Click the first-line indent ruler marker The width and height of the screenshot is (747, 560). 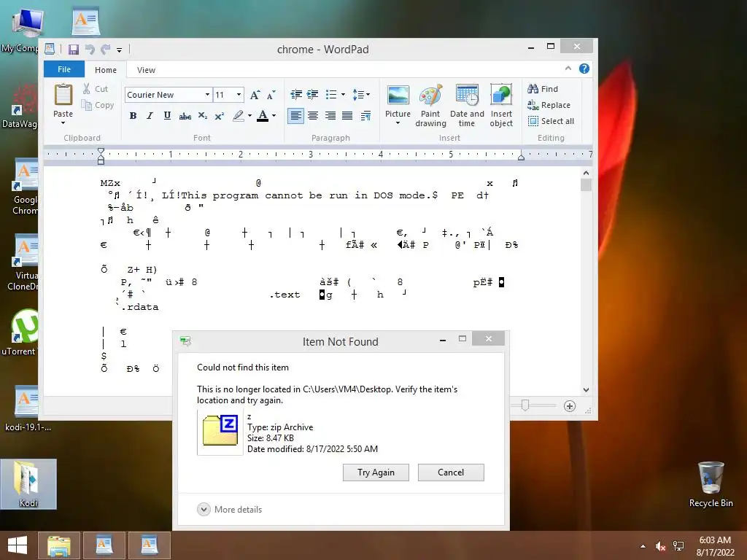coord(101,152)
